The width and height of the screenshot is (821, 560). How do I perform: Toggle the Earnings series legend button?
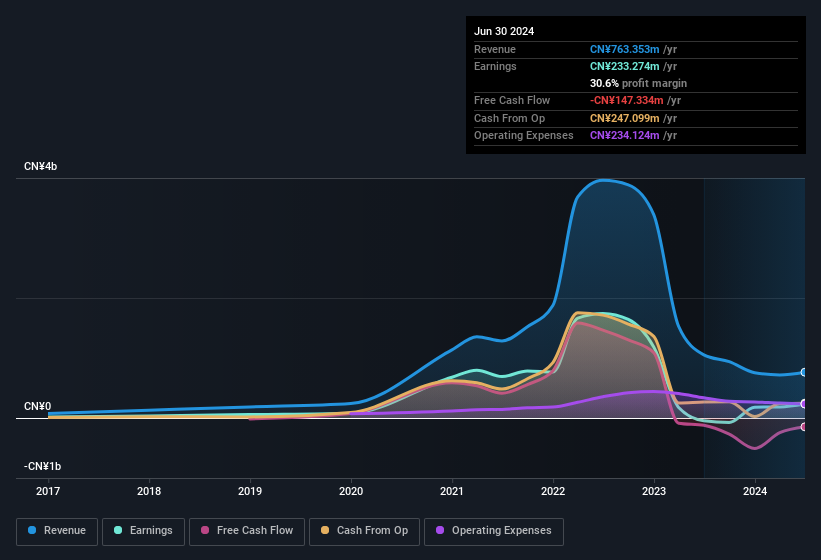(x=143, y=531)
